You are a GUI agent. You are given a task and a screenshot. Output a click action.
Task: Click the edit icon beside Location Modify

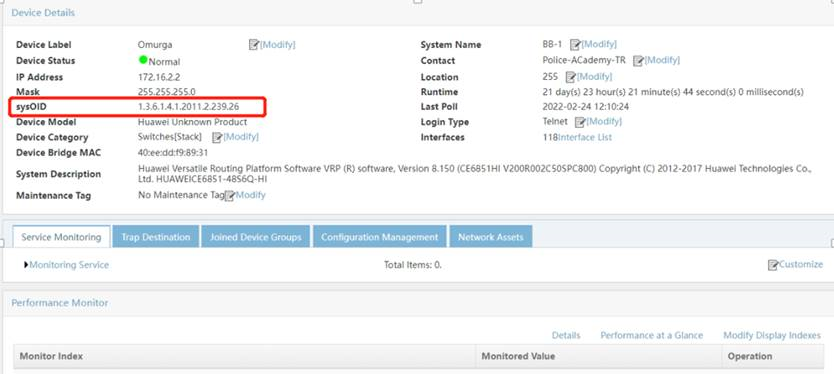pyautogui.click(x=571, y=77)
